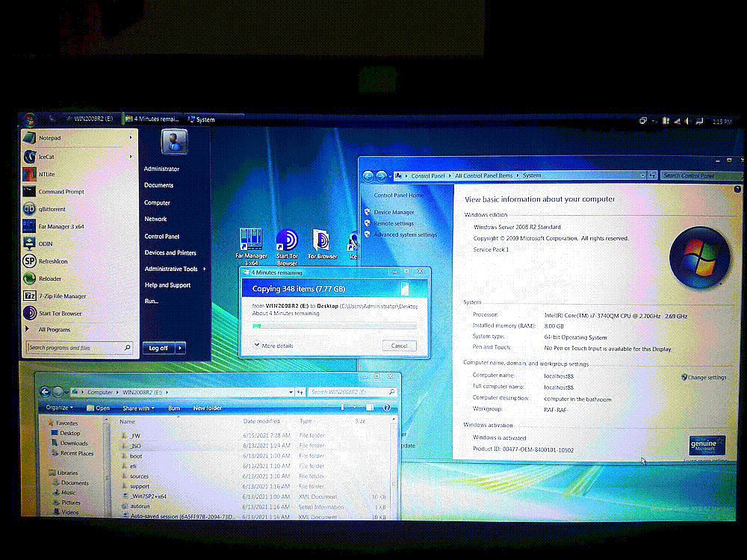Viewport: 747px width, 560px height.
Task: Open Computer from the Start menu
Action: click(157, 203)
